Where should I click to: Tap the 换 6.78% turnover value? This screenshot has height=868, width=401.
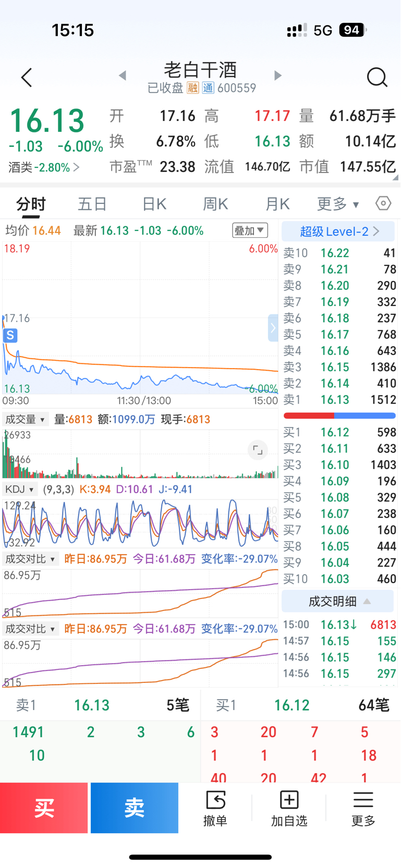176,141
